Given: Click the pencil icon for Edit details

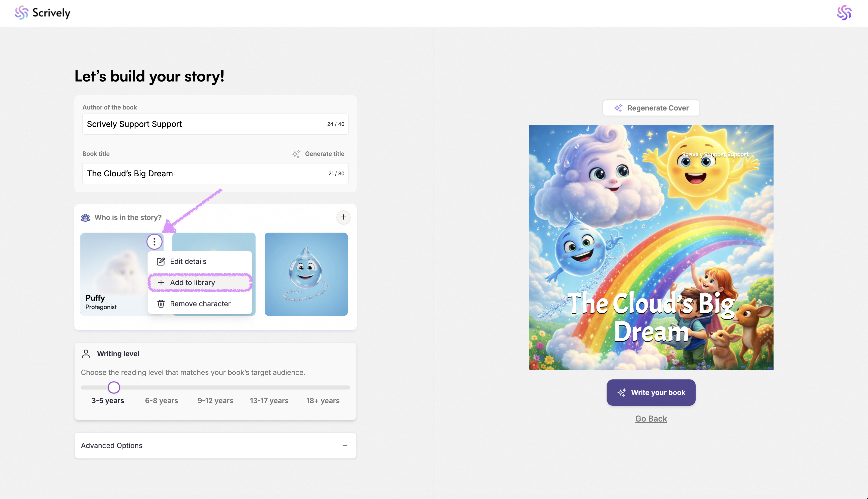Looking at the screenshot, I should [161, 262].
